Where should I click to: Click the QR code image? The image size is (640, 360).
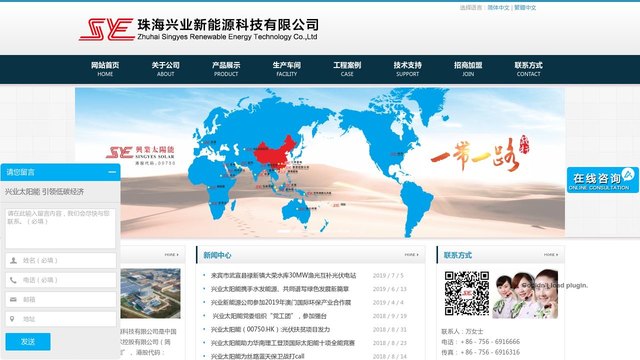tap(467, 293)
